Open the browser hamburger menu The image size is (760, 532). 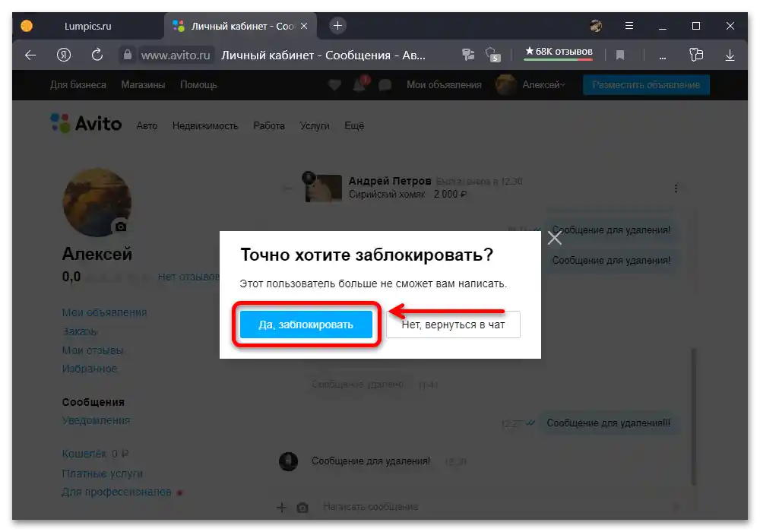(x=629, y=26)
